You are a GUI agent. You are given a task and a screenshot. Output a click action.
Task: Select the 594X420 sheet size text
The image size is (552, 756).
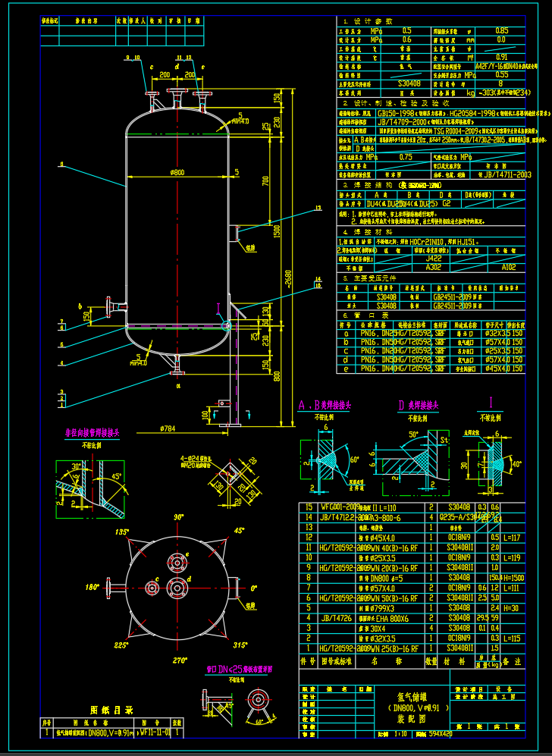coord(441,734)
